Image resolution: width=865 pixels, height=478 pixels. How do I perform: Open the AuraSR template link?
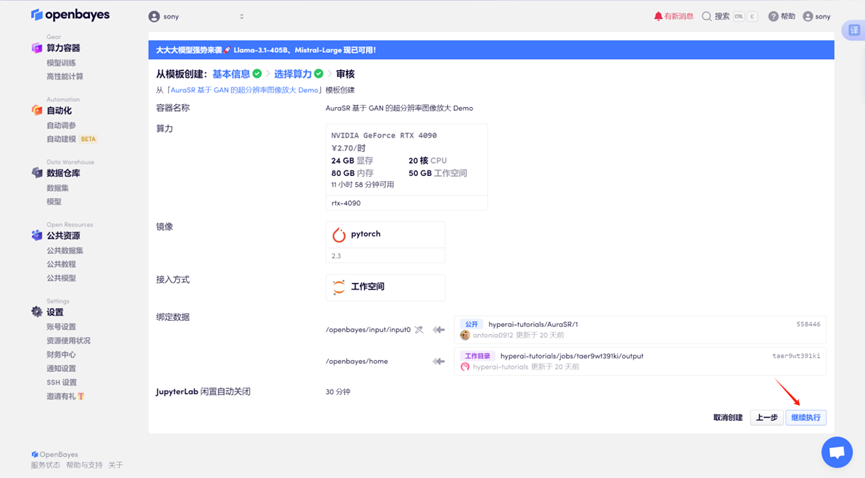click(244, 90)
